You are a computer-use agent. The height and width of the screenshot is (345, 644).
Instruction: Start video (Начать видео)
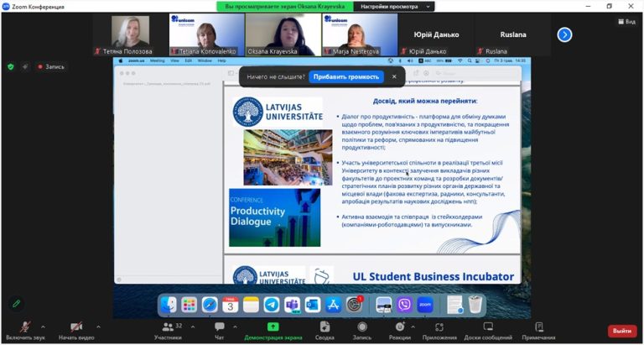point(76,327)
